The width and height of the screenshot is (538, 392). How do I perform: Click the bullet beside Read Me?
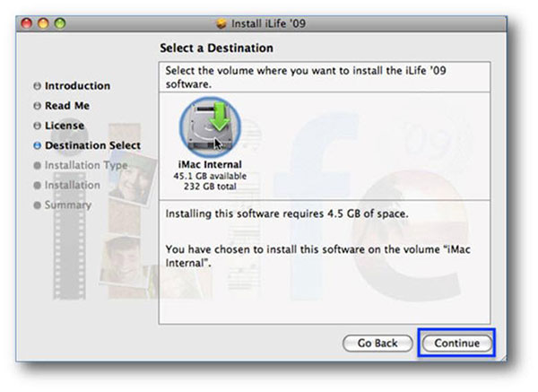(x=37, y=106)
